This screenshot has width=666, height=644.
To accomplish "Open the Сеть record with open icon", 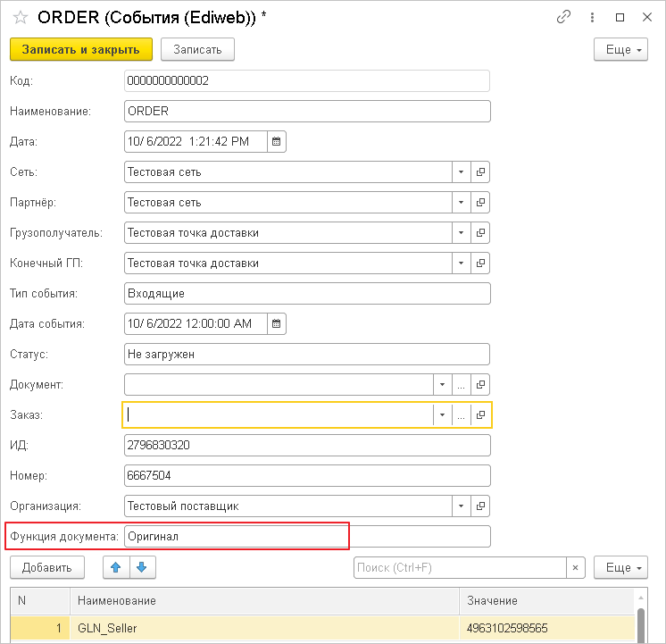I will [480, 171].
